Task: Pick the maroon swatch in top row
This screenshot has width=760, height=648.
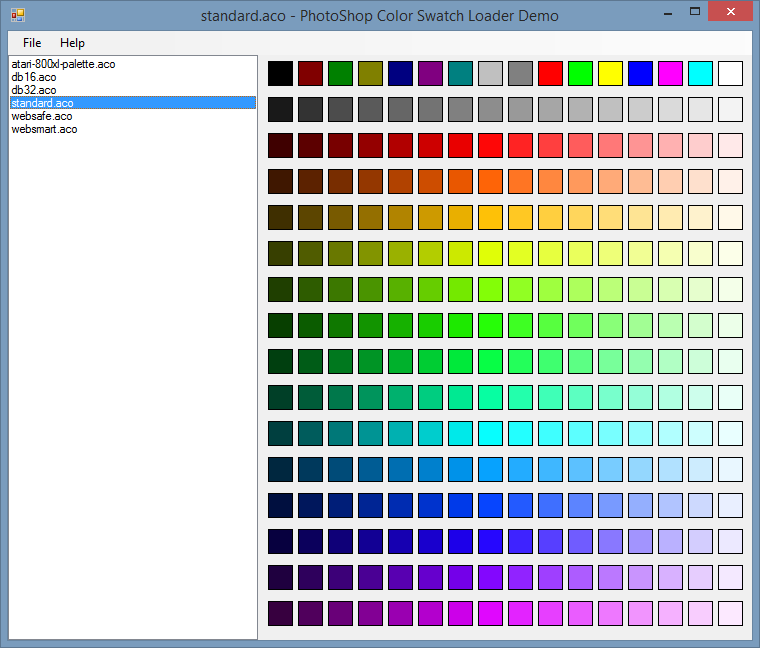Action: point(310,73)
